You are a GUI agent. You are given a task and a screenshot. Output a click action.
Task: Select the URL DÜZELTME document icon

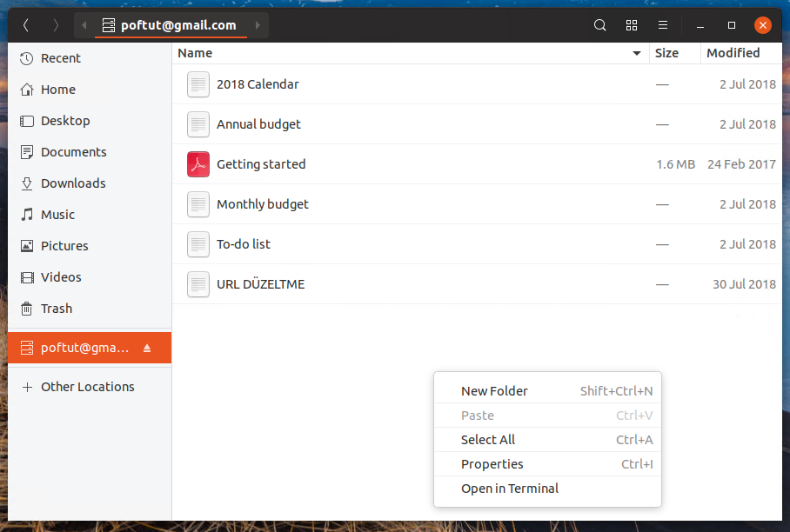click(198, 284)
